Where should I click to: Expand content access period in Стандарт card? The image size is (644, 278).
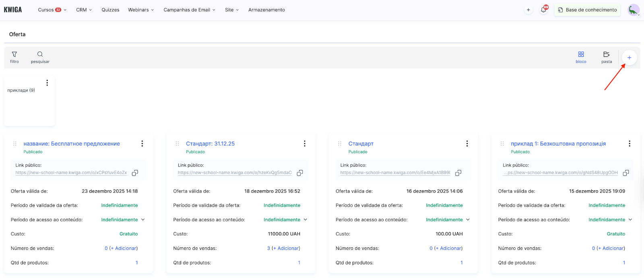[x=468, y=220]
